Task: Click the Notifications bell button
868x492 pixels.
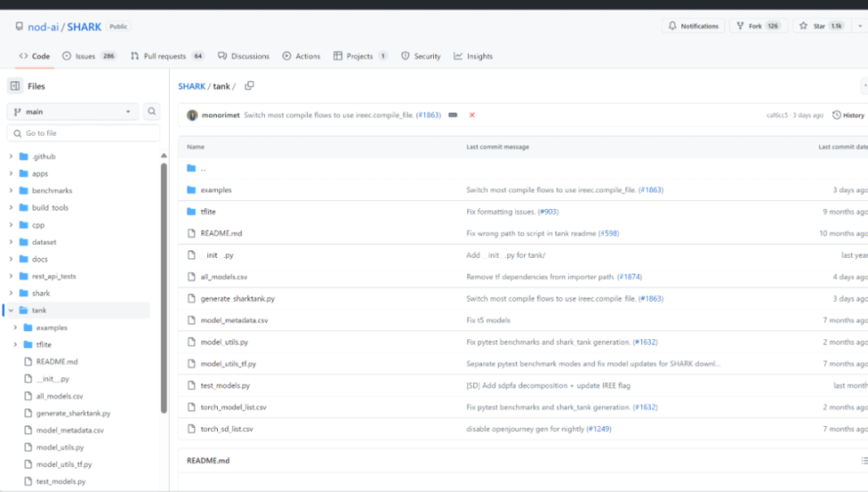Action: tap(693, 26)
